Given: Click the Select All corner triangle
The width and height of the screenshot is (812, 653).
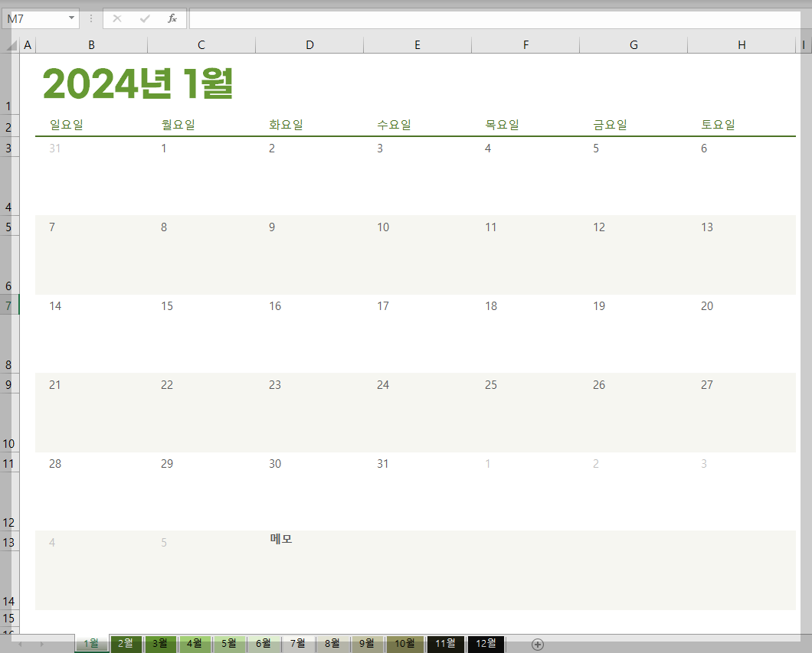Looking at the screenshot, I should pyautogui.click(x=11, y=45).
